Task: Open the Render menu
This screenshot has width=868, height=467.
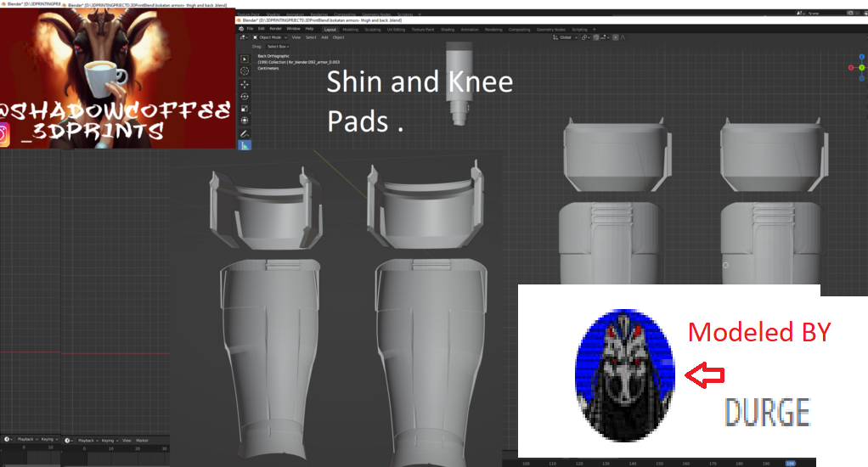Action: [x=276, y=29]
